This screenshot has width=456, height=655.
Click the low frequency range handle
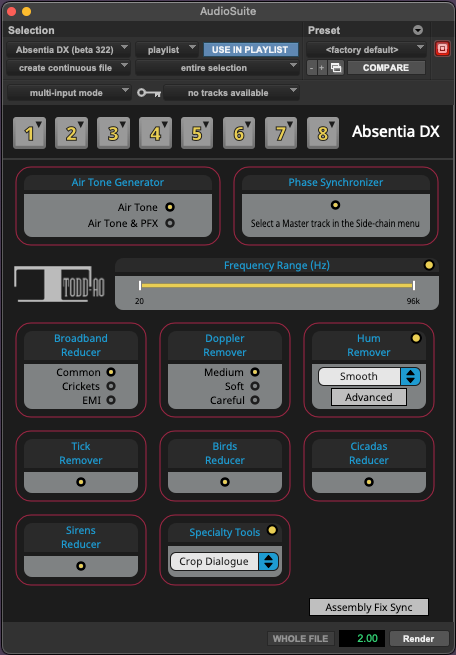pyautogui.click(x=140, y=286)
